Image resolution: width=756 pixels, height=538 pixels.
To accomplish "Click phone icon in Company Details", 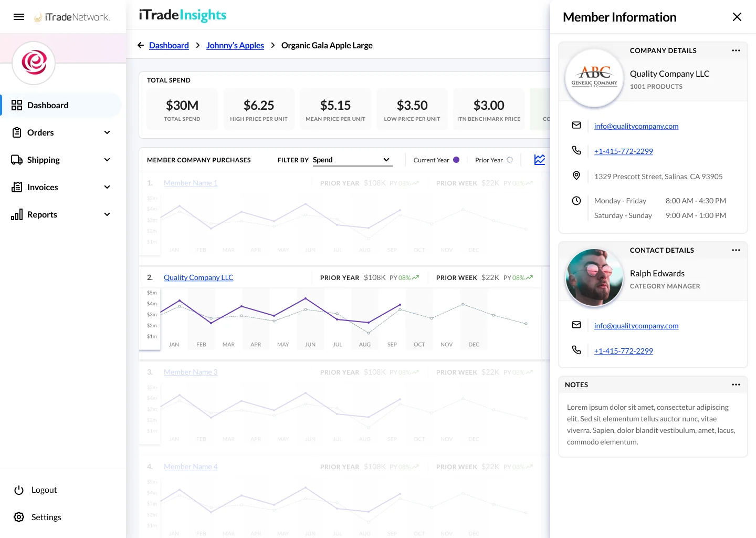I will point(576,150).
